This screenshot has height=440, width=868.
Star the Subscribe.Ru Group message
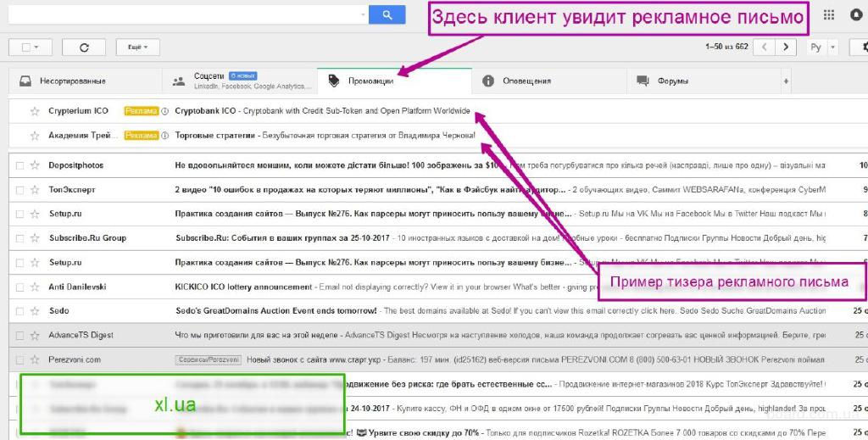point(35,238)
